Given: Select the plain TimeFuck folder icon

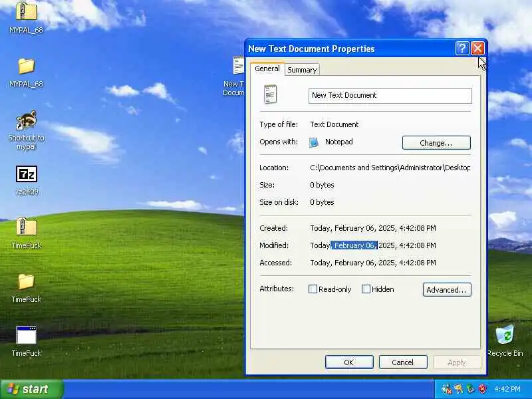Looking at the screenshot, I should tap(26, 281).
